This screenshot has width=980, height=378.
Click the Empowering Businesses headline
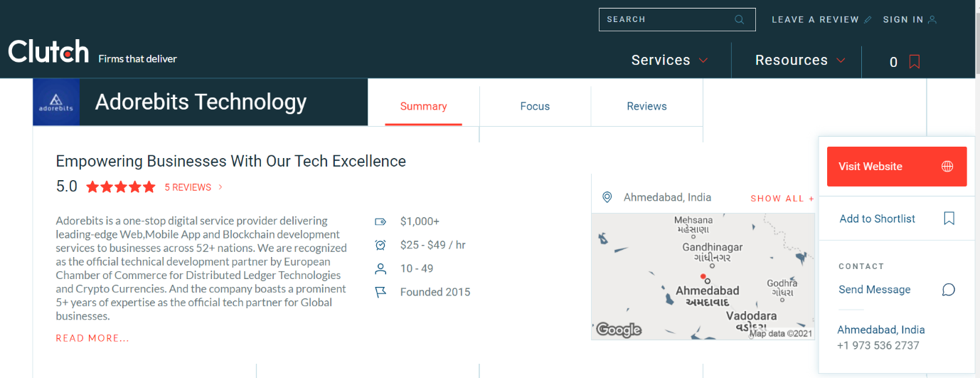pos(231,161)
